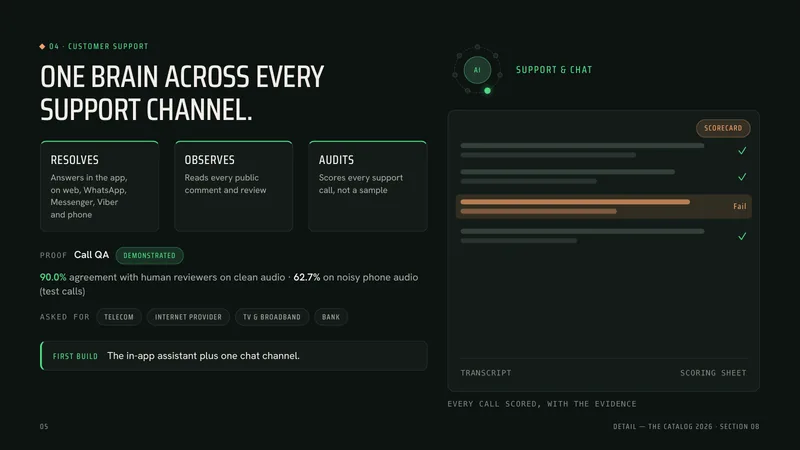Click 'Scores every support call, not a sample' text
The width and height of the screenshot is (800, 450).
click(x=361, y=184)
